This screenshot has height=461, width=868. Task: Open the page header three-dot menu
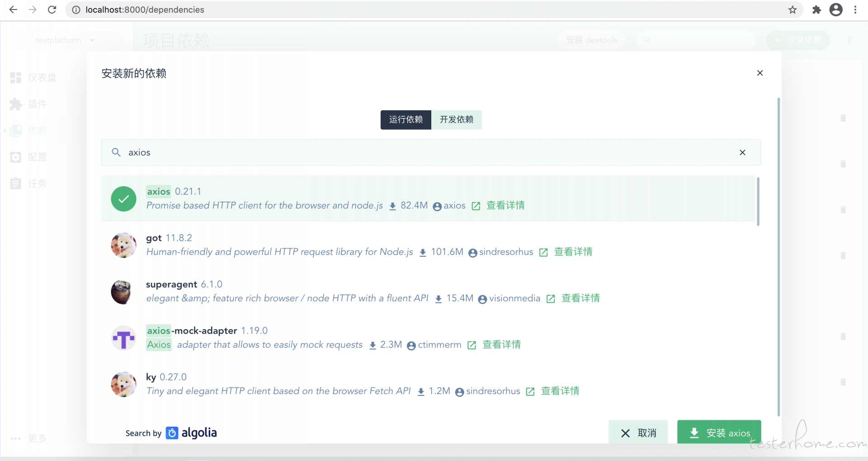click(x=849, y=40)
